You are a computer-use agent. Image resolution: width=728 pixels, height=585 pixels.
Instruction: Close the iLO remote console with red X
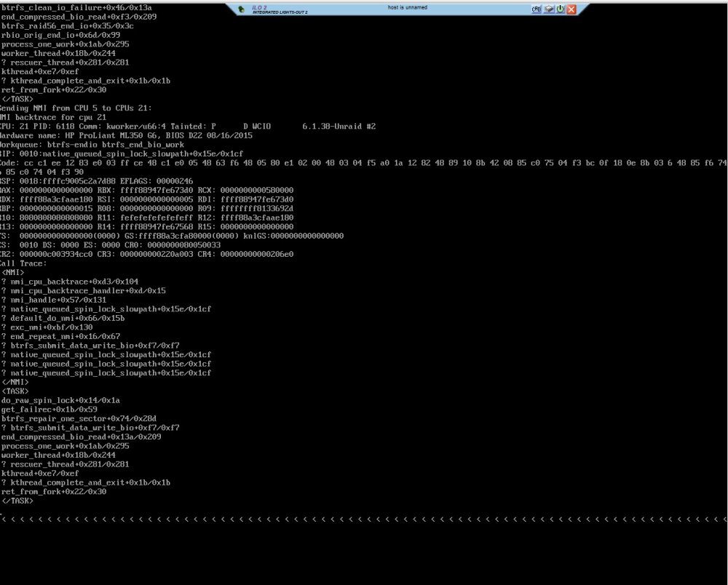pos(571,9)
